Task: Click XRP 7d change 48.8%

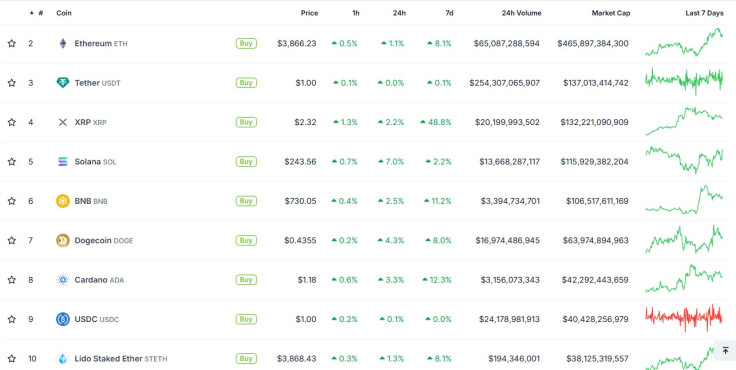Action: click(436, 123)
